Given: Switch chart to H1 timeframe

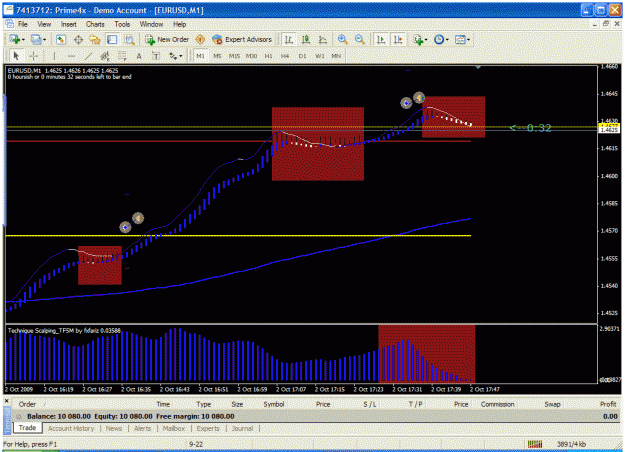Looking at the screenshot, I should [x=268, y=56].
